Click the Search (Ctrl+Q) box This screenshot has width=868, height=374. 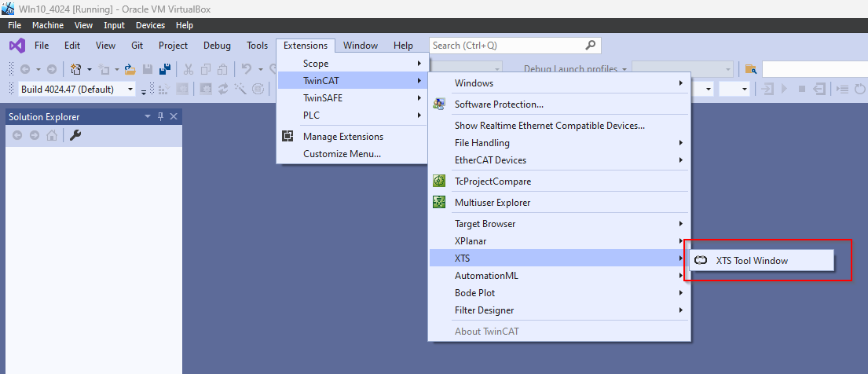click(x=515, y=46)
